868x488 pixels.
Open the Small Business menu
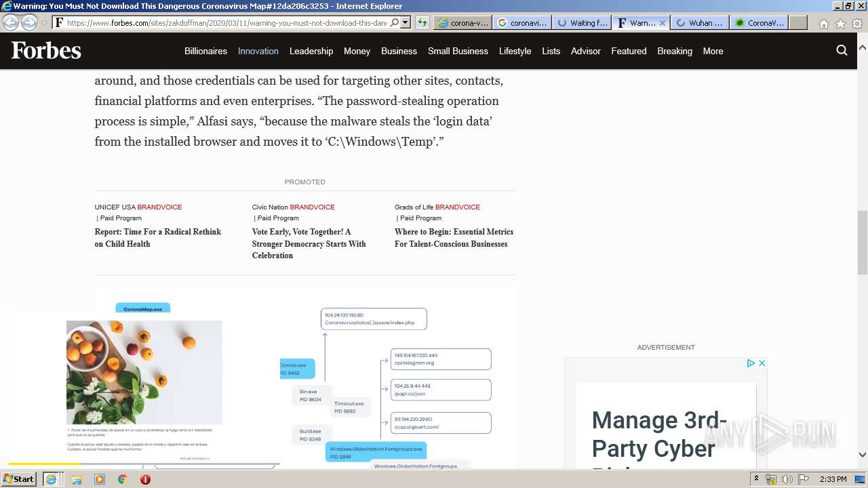click(458, 51)
